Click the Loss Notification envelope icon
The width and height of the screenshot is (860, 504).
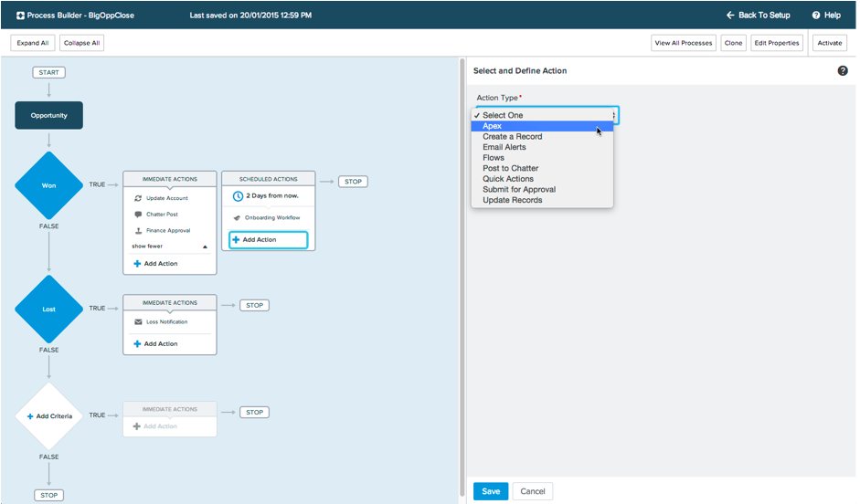pos(138,322)
